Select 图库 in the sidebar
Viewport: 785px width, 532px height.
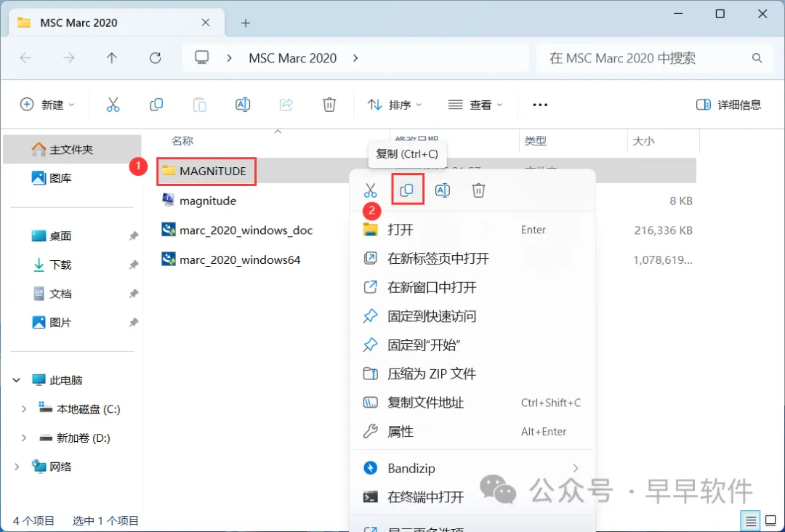click(x=72, y=177)
